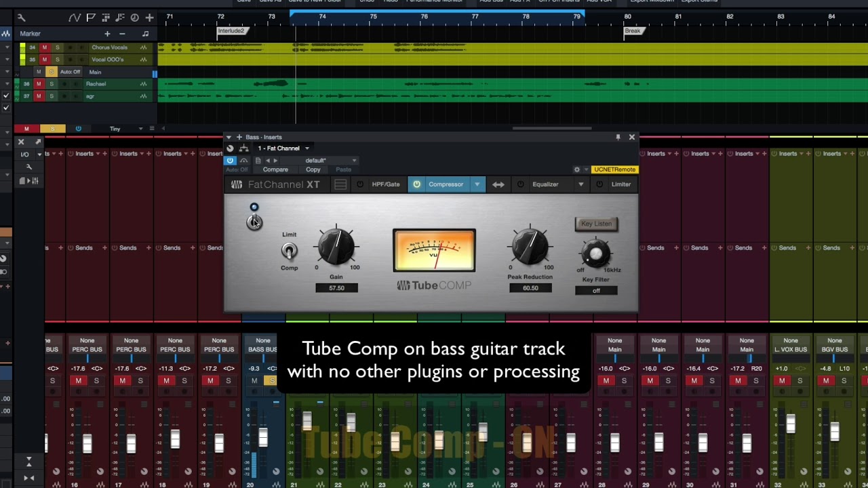This screenshot has width=868, height=488.
Task: Open the channel routing view icon
Action: [243, 148]
